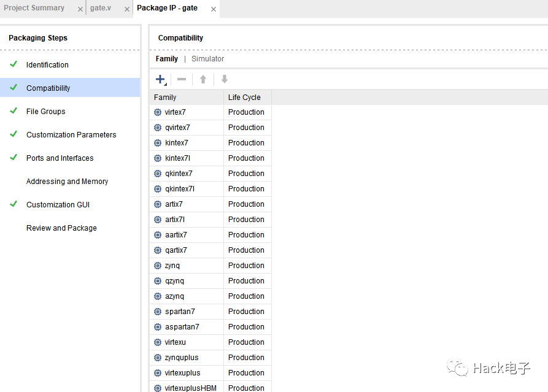Screen dimensions: 548x392
Task: Open the Customization Parameters step
Action: coord(71,135)
